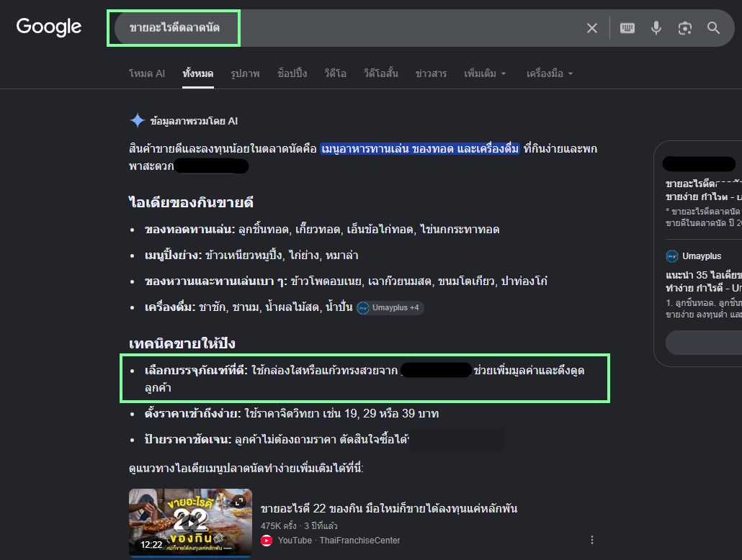Switch to โหมด AI tab
Image resolution: width=742 pixels, height=560 pixels.
point(147,74)
